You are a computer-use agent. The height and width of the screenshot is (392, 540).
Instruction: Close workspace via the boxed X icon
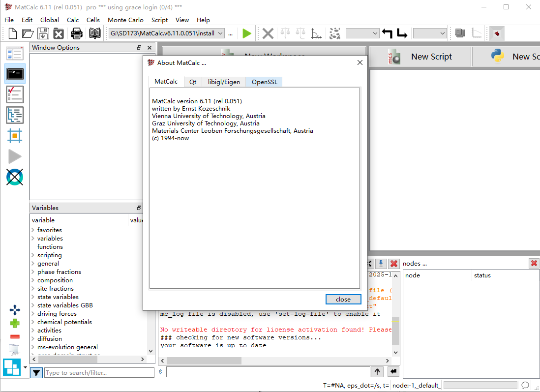click(x=59, y=34)
